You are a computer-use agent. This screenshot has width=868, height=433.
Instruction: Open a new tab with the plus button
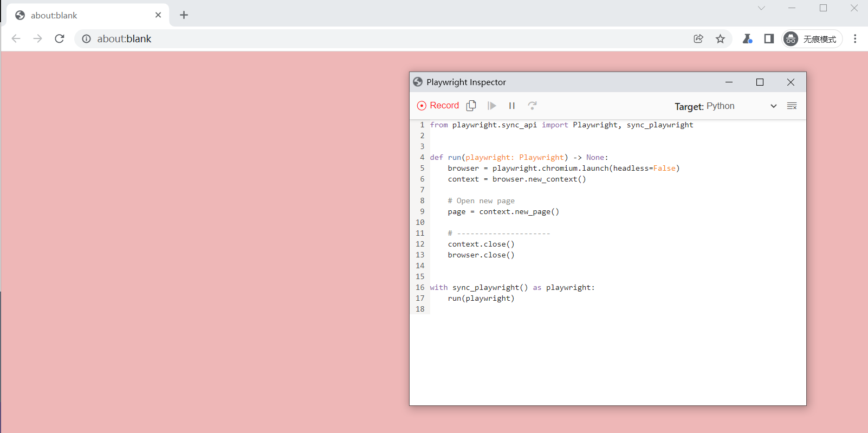[184, 15]
